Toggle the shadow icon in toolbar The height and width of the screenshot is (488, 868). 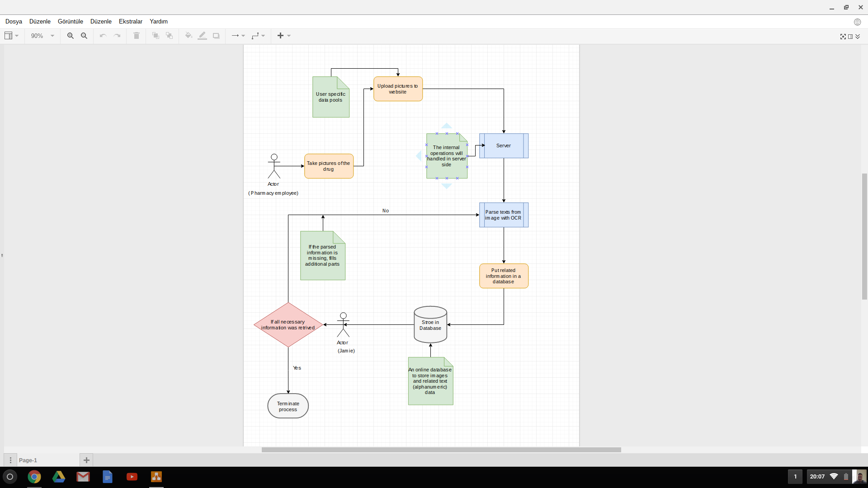[x=216, y=36]
